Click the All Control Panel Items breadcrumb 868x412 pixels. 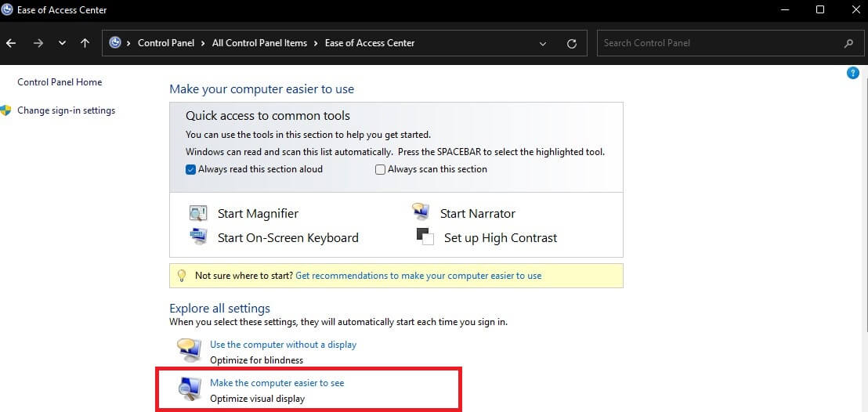click(x=259, y=42)
